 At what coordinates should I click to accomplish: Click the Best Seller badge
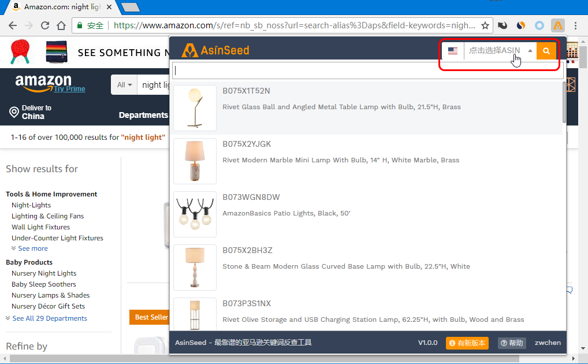tap(150, 317)
